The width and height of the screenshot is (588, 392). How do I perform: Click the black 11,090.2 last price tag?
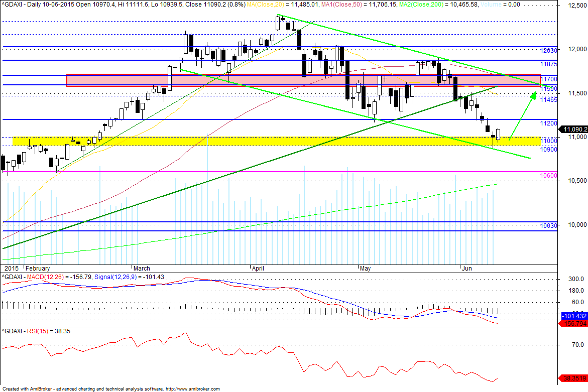click(x=573, y=129)
